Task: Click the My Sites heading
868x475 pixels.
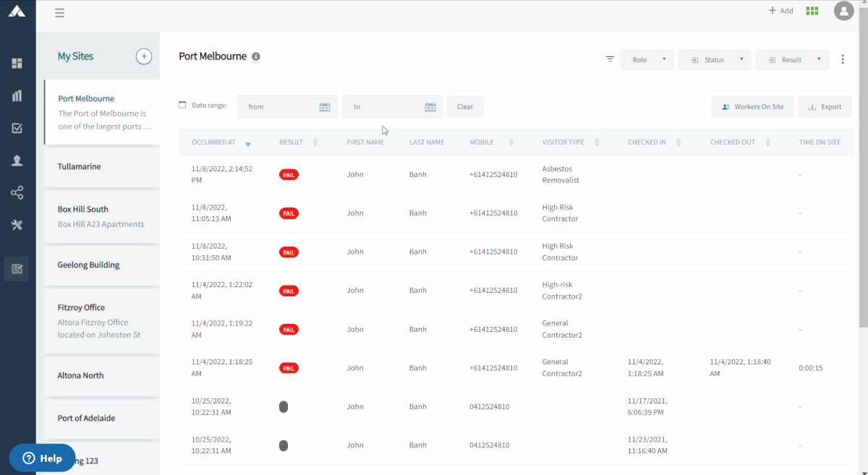Action: [76, 56]
